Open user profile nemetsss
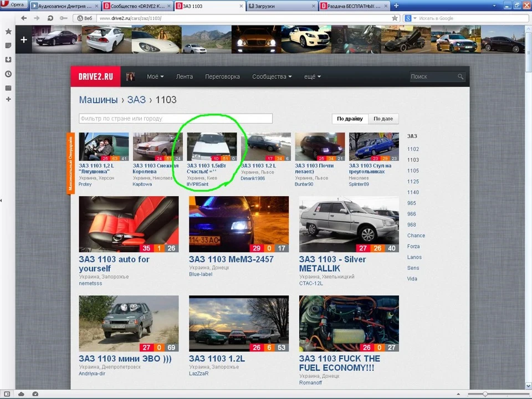The height and width of the screenshot is (399, 532). click(90, 283)
